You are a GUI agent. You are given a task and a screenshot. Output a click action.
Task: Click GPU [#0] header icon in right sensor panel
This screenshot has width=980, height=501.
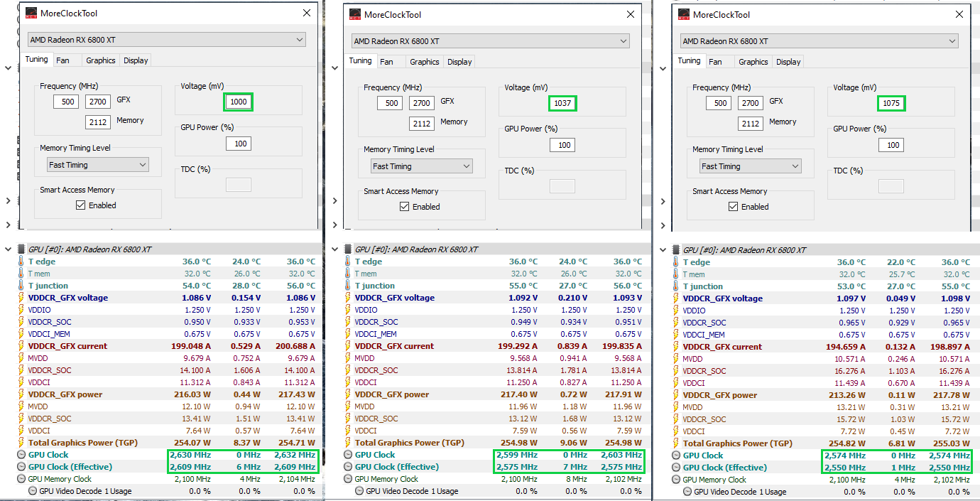coord(675,250)
